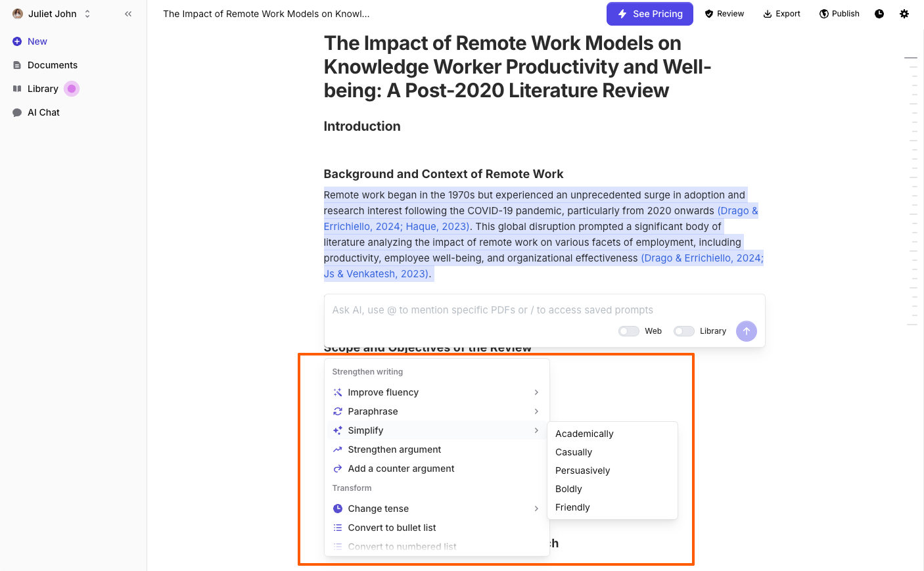Click the See Pricing button
924x571 pixels.
pos(649,13)
